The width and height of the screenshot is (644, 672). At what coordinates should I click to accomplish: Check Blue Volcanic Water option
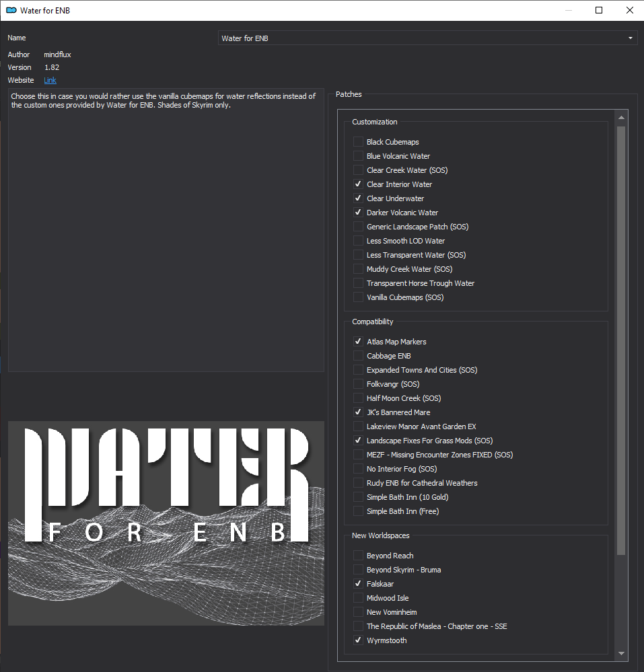coord(358,156)
